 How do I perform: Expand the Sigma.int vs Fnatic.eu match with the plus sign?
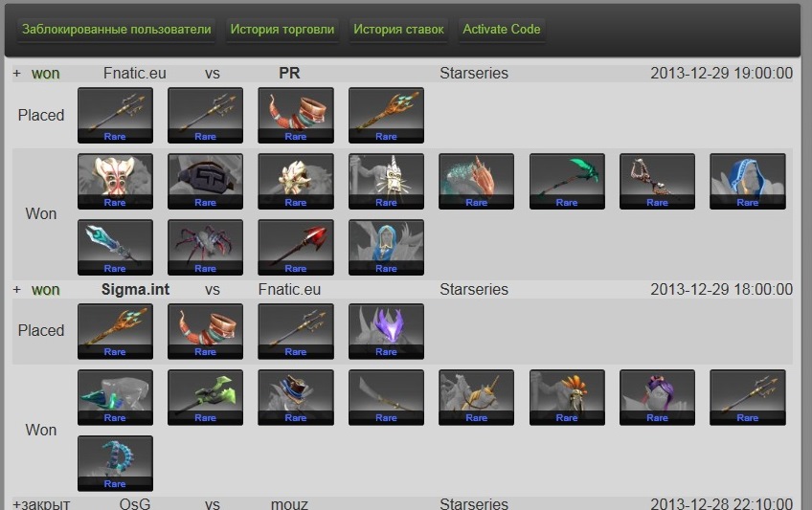coord(16,290)
